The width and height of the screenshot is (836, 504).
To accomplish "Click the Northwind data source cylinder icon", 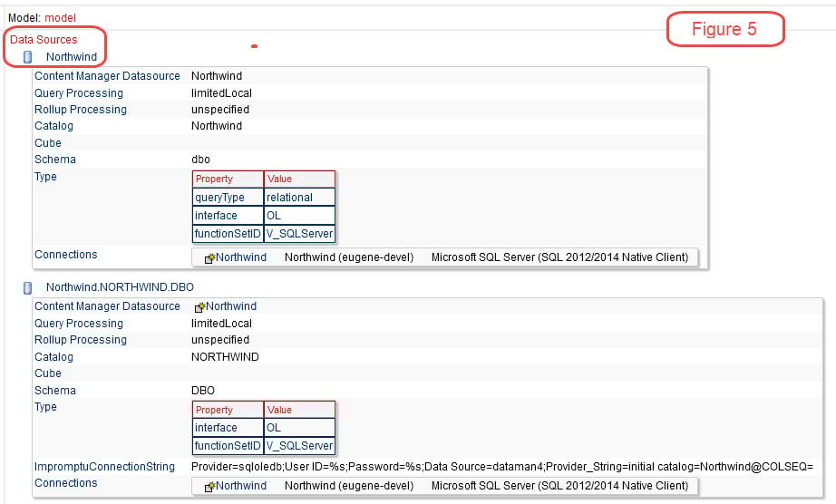I will [28, 57].
